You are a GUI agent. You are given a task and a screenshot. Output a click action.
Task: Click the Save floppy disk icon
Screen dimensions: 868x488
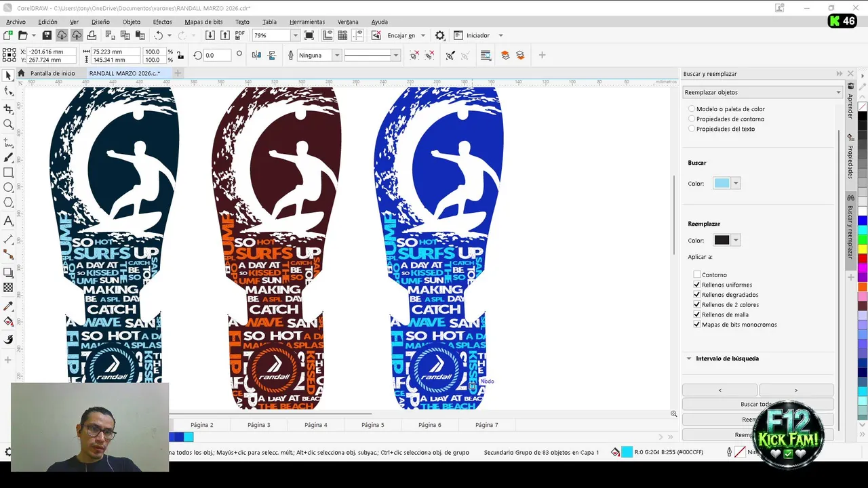47,35
